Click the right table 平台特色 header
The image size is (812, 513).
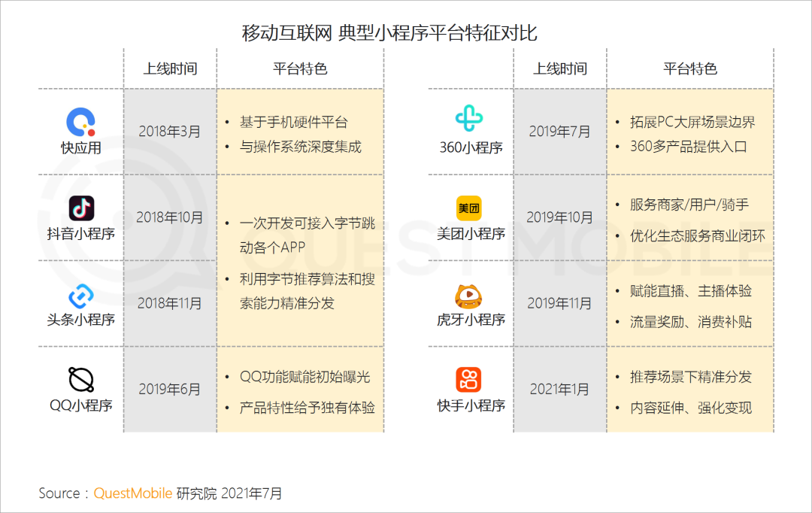(690, 68)
